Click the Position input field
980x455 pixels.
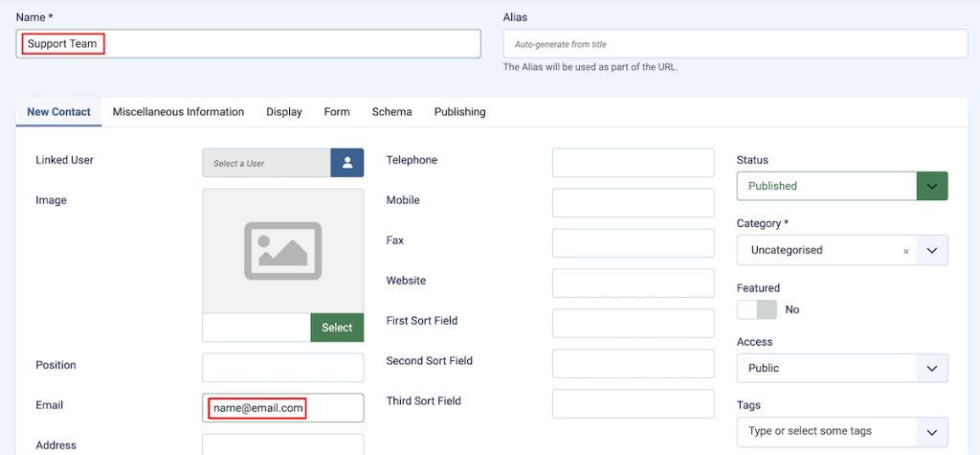(x=283, y=368)
